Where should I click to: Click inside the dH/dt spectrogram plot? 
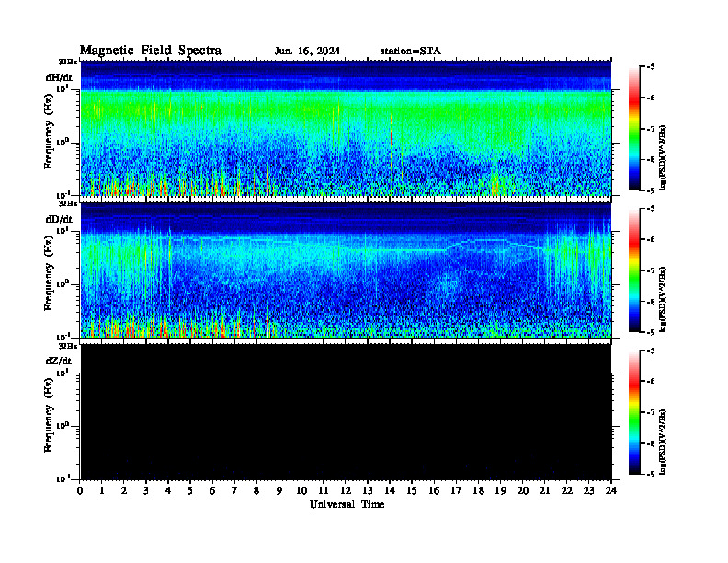[346, 129]
